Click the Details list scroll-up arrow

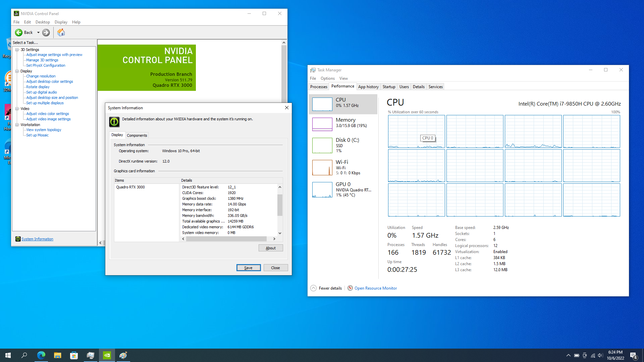(280, 187)
